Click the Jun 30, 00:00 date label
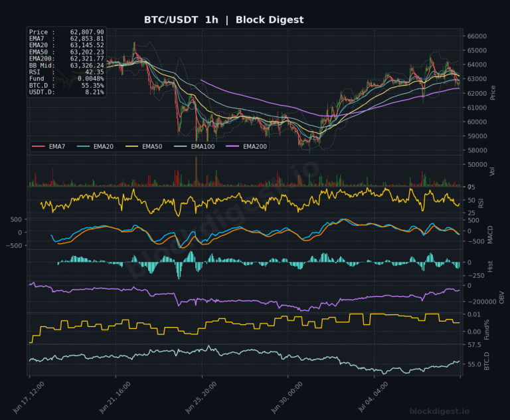 (x=287, y=397)
